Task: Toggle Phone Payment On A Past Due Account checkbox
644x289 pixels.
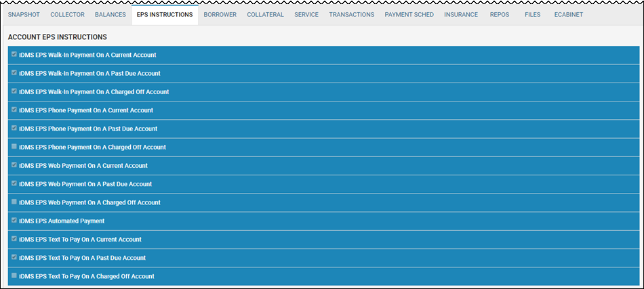Action: pos(14,128)
